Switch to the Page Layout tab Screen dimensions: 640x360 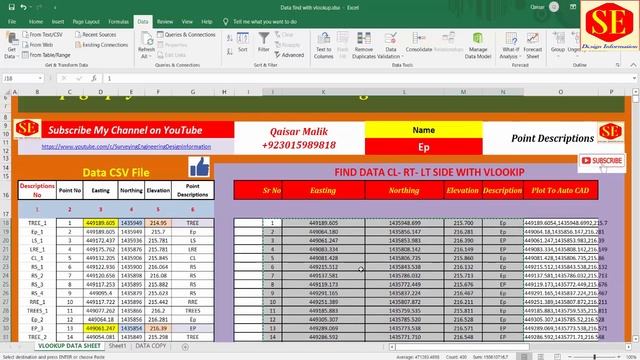click(86, 22)
